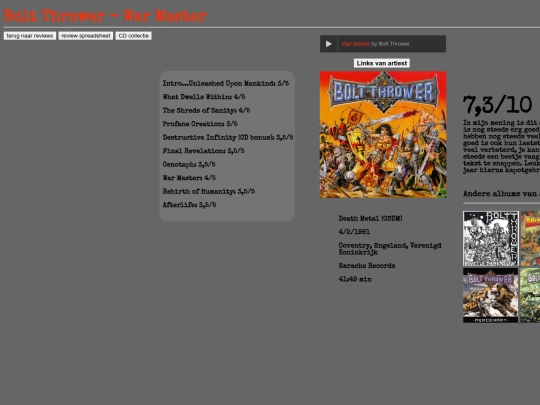Click the 'terug naar reviews' button
The image size is (540, 405).
(30, 36)
